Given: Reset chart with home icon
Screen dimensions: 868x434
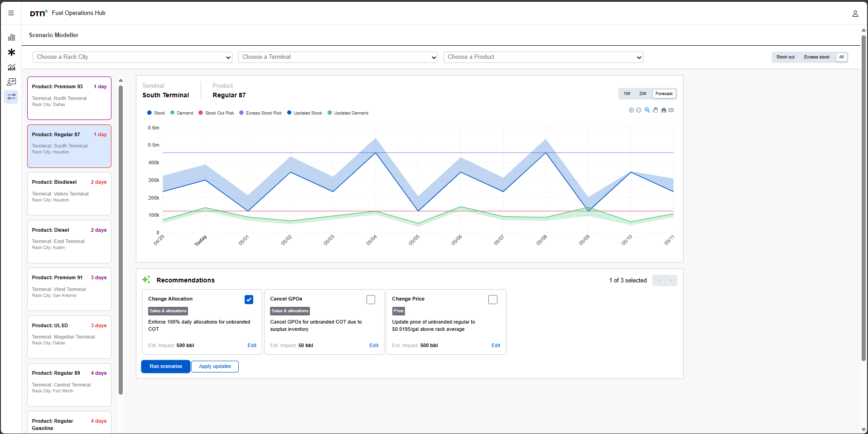Looking at the screenshot, I should (x=664, y=110).
